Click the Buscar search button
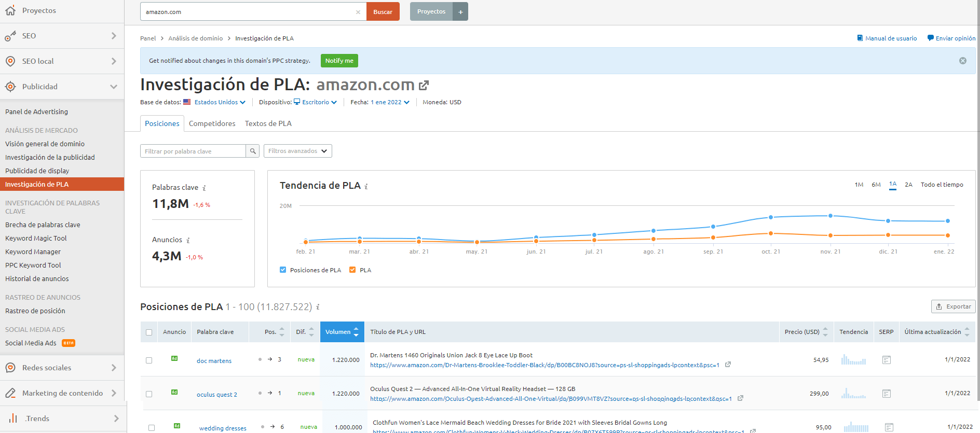The width and height of the screenshot is (980, 433). [383, 11]
